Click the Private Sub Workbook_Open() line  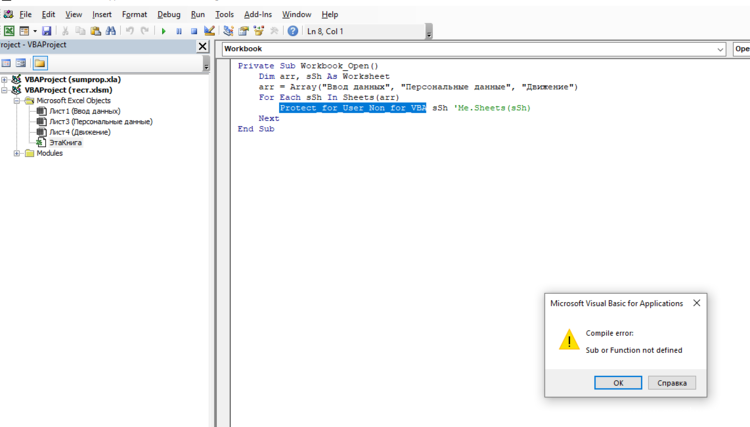point(308,66)
